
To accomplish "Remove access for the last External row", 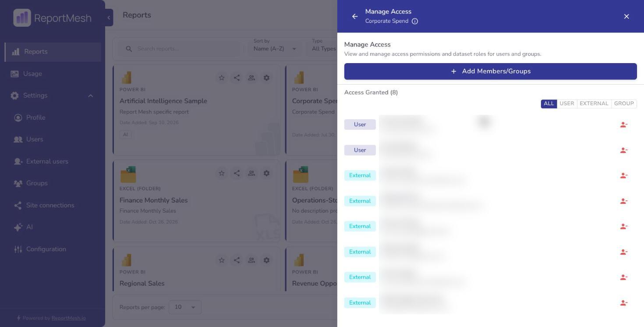I will pyautogui.click(x=624, y=302).
